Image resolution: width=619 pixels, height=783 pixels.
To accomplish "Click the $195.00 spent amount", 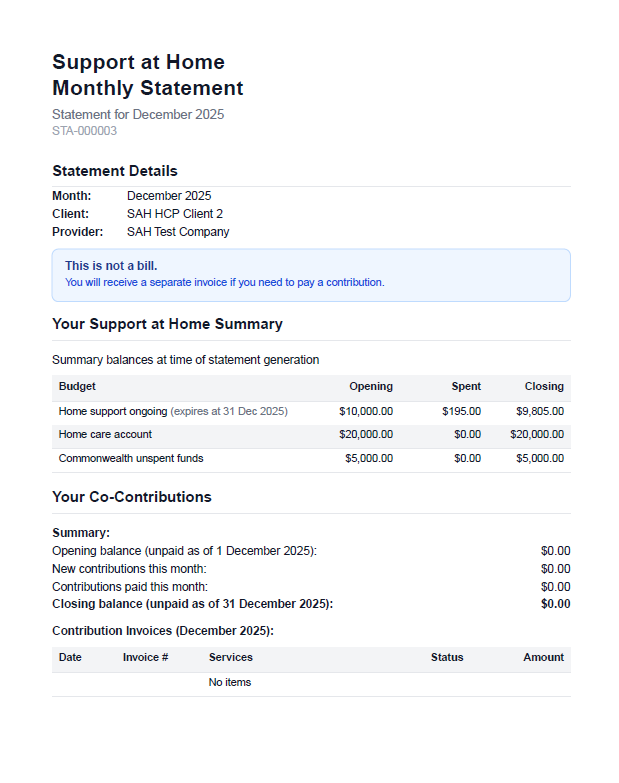I will (461, 411).
